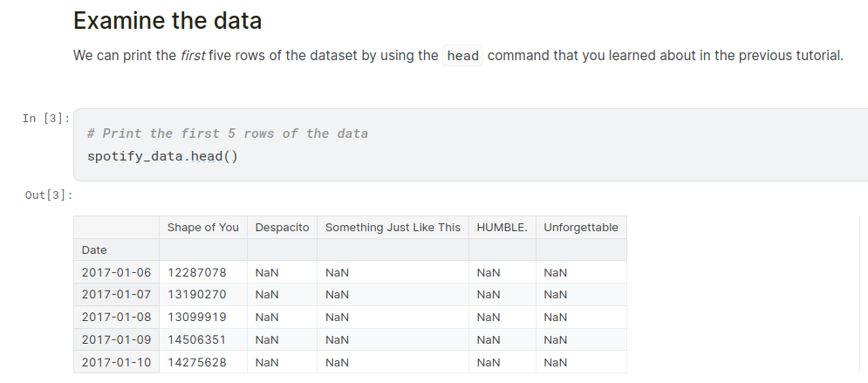The image size is (868, 383).
Task: Select the 2017-01-07 row label
Action: point(116,295)
